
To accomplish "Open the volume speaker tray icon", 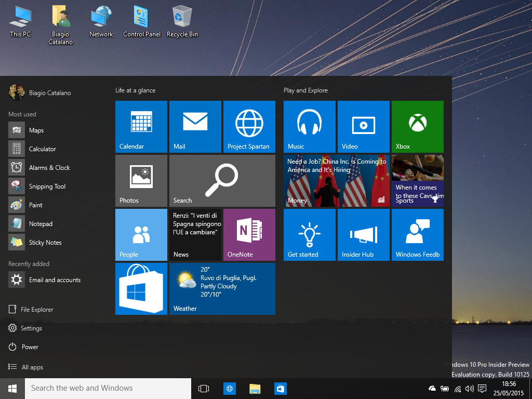I will tap(470, 389).
